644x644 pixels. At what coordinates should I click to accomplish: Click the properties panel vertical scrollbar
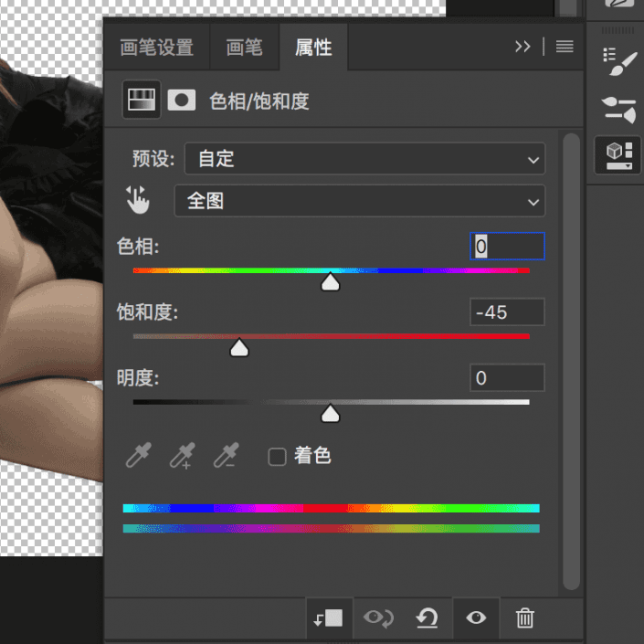(571, 362)
